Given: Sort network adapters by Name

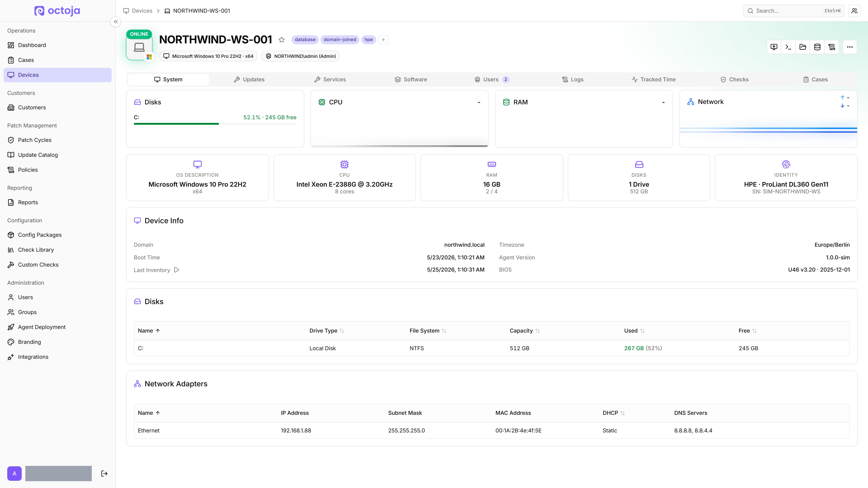Looking at the screenshot, I should tap(149, 413).
